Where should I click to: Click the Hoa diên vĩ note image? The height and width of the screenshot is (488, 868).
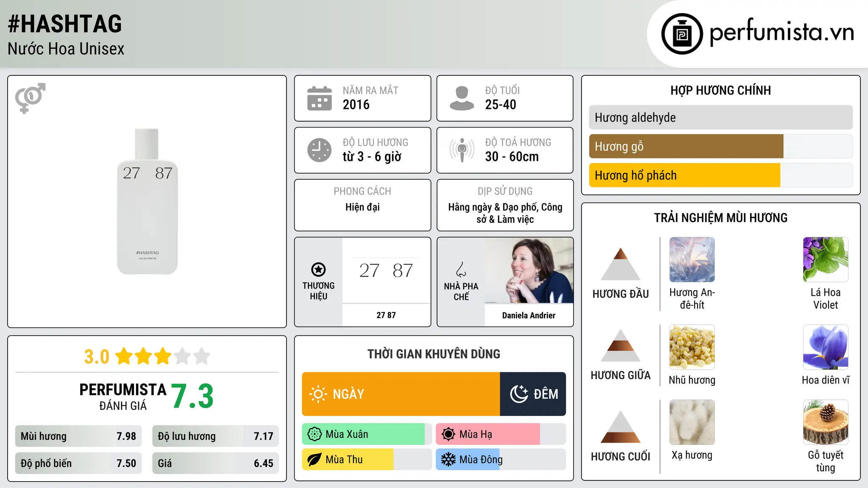click(x=826, y=347)
